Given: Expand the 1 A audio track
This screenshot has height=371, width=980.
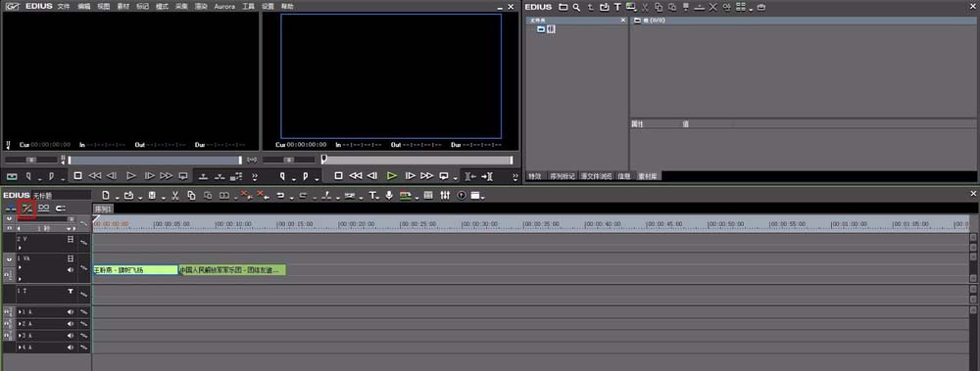Looking at the screenshot, I should (x=20, y=311).
